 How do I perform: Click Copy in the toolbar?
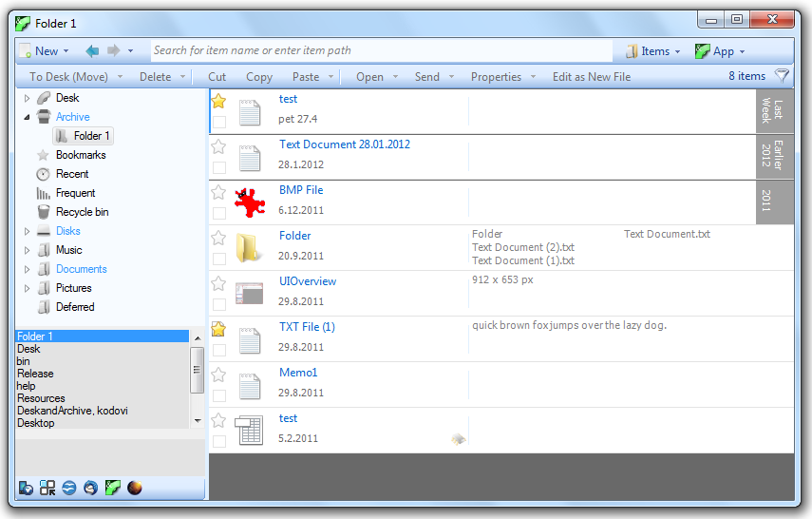259,77
